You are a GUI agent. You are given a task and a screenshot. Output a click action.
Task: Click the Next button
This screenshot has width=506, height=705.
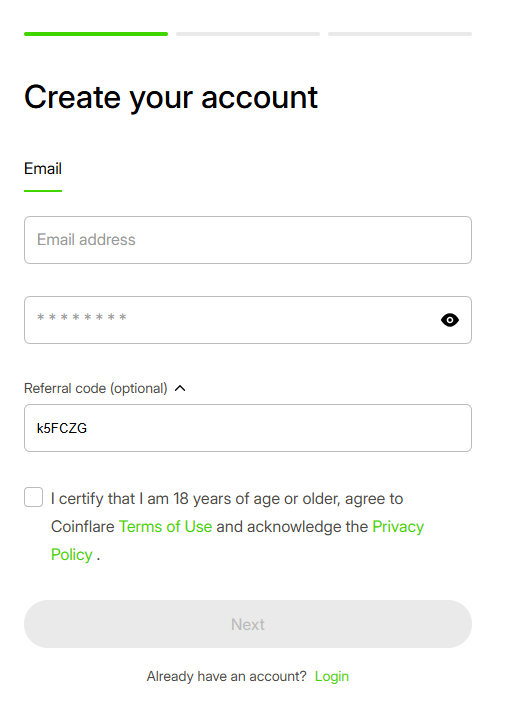coord(248,624)
